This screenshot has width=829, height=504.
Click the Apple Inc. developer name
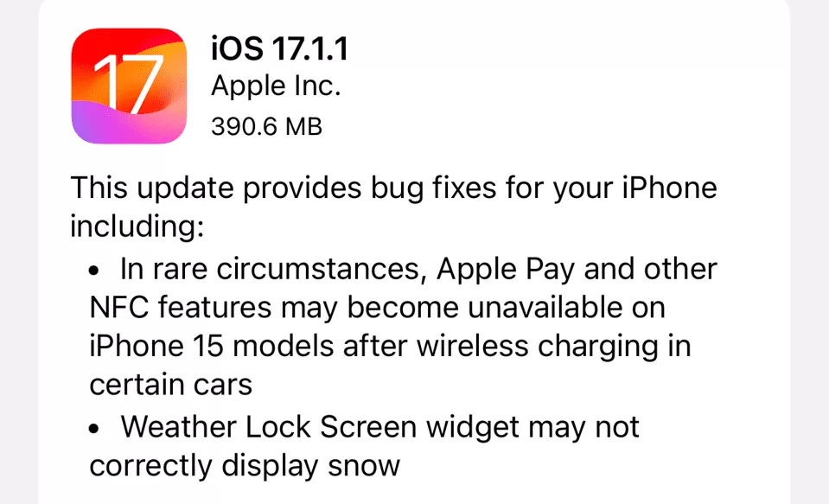(276, 86)
